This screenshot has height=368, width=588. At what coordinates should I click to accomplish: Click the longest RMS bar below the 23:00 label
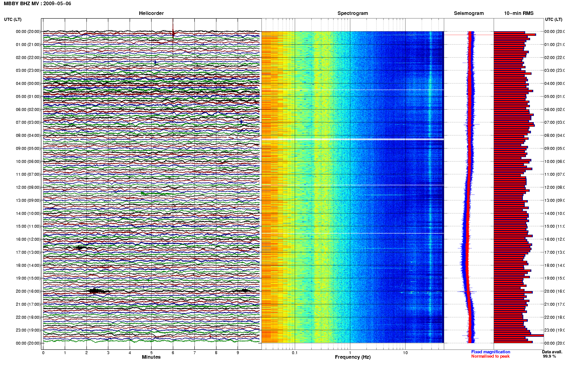click(519, 336)
